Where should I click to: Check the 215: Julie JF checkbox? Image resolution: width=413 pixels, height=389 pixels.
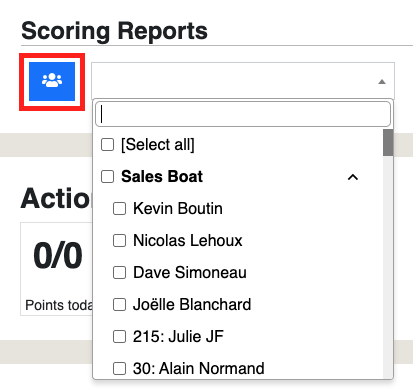tap(119, 337)
